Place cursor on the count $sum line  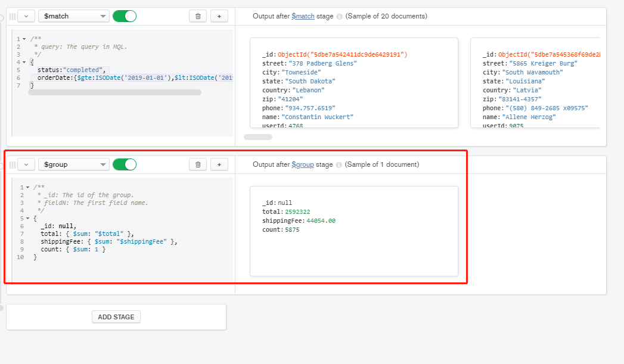click(73, 250)
